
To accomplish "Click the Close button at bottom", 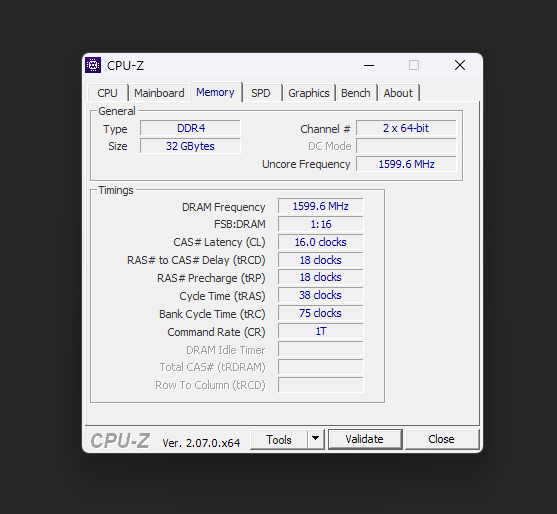I will click(x=442, y=439).
